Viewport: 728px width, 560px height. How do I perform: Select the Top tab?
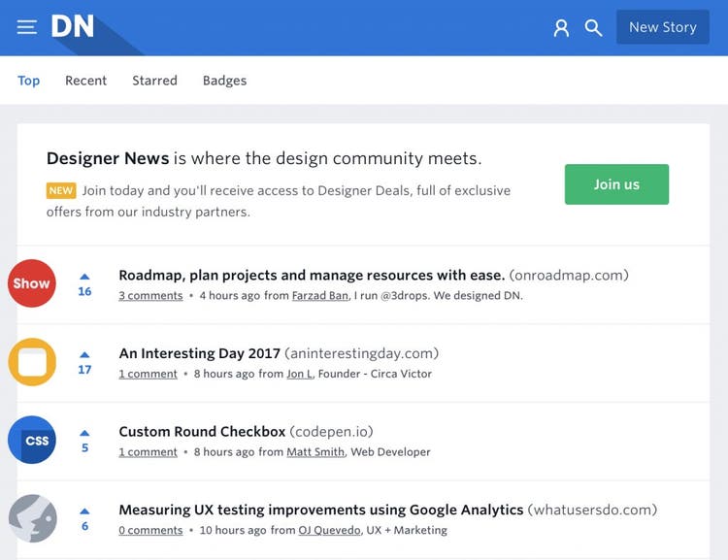(29, 81)
